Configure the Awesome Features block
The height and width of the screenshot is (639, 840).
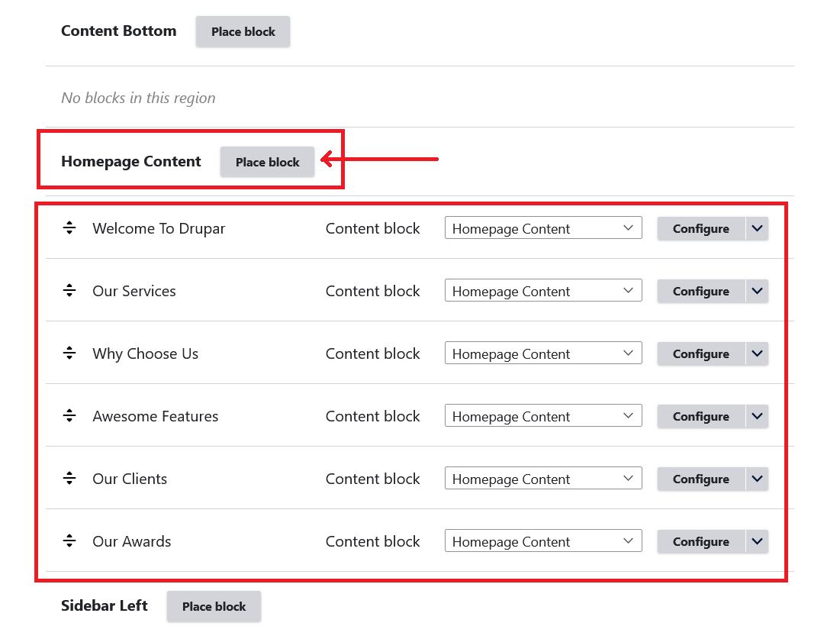coord(700,415)
